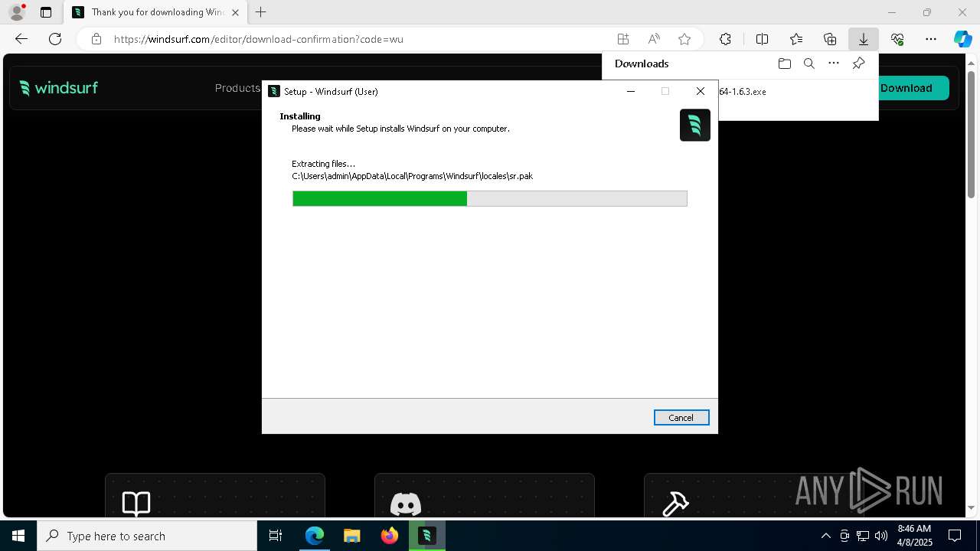Open a new browser tab

coord(261,12)
